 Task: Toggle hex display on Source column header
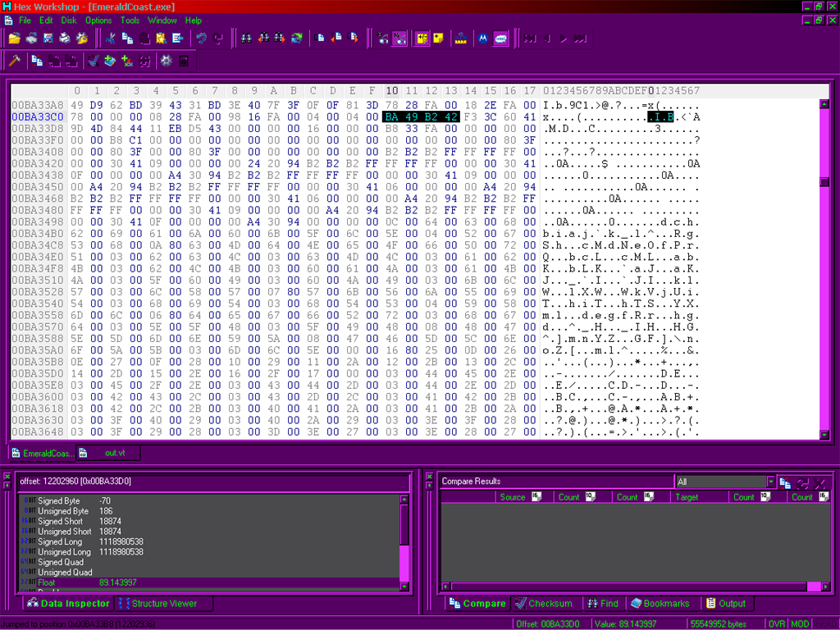point(536,496)
